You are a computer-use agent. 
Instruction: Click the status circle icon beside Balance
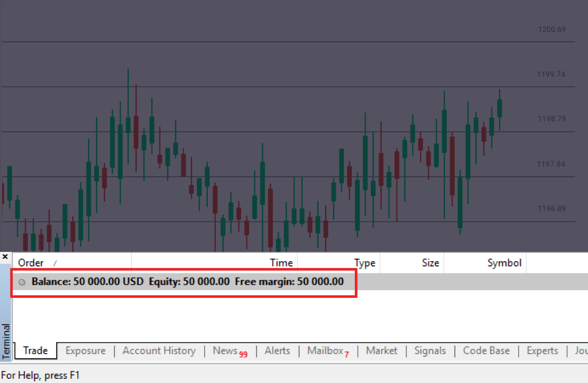tap(21, 282)
